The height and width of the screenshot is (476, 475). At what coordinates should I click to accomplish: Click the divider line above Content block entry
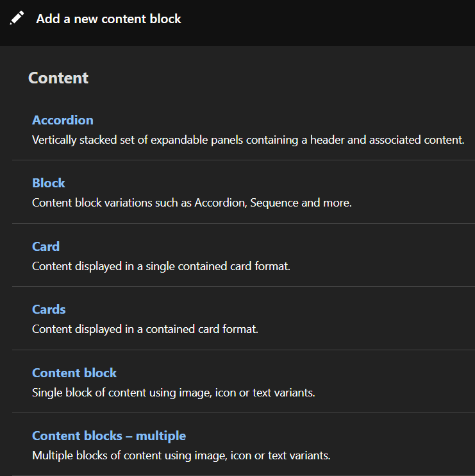coord(244,350)
